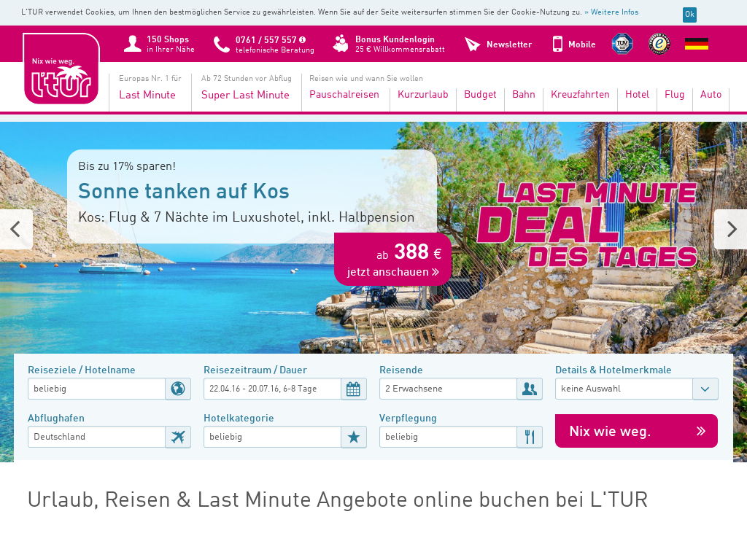Expand the Details & Hotelmerkmale dropdown
This screenshot has width=747, height=560.
tap(705, 389)
